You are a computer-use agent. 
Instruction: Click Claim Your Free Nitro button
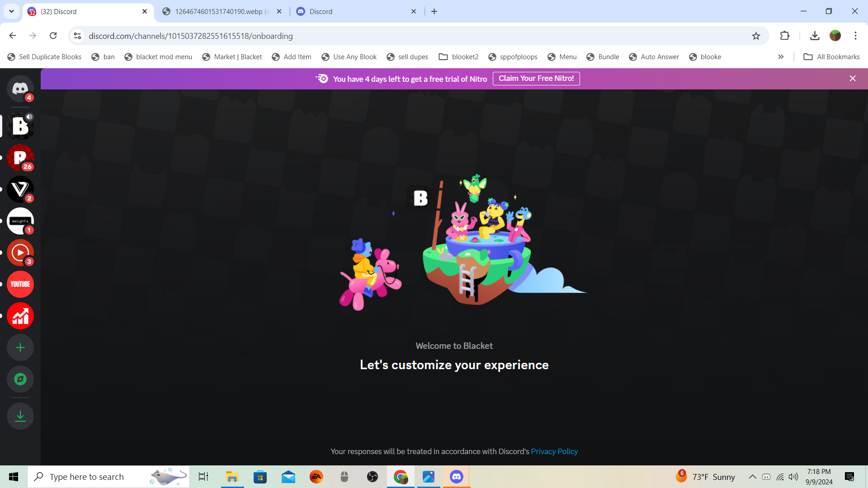(536, 79)
